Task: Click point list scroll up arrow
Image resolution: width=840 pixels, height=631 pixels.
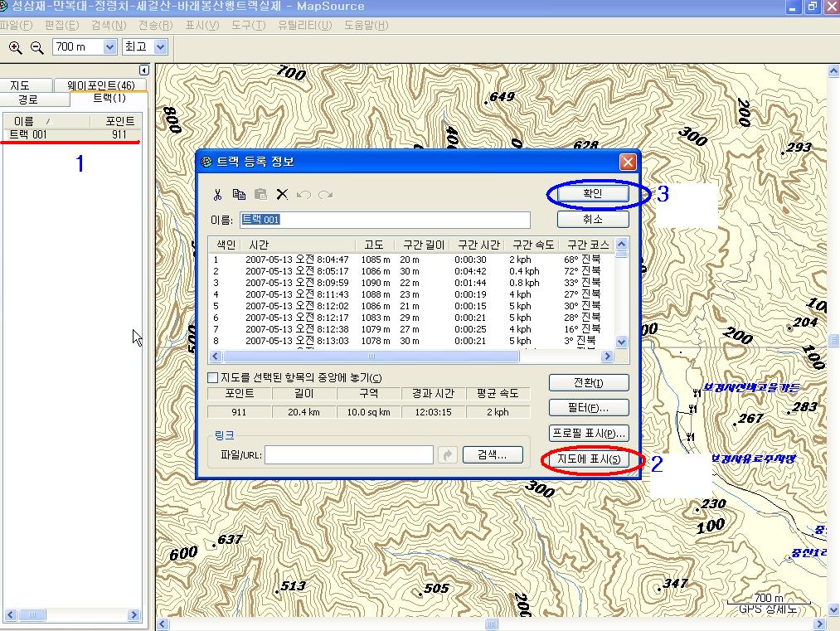Action: click(621, 245)
